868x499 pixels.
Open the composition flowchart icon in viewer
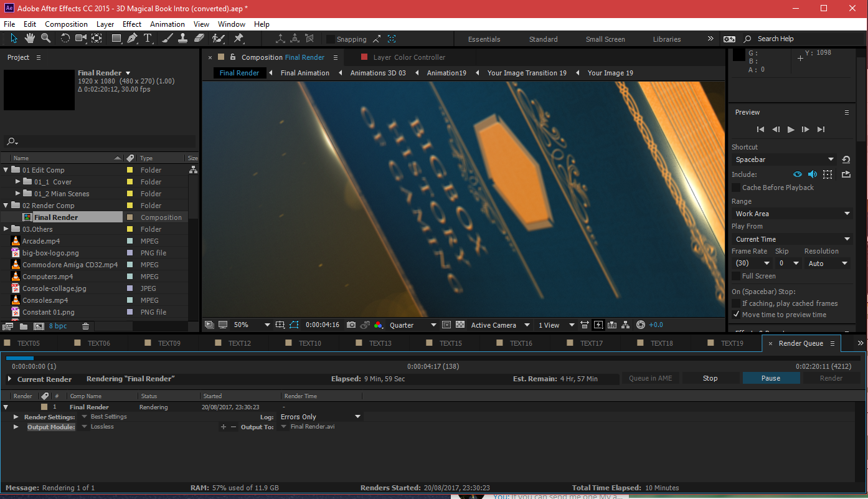[626, 325]
